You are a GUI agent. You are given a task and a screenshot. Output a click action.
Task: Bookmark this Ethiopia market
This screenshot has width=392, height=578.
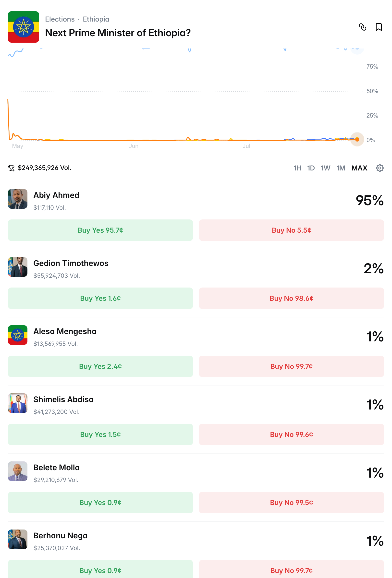pos(379,27)
